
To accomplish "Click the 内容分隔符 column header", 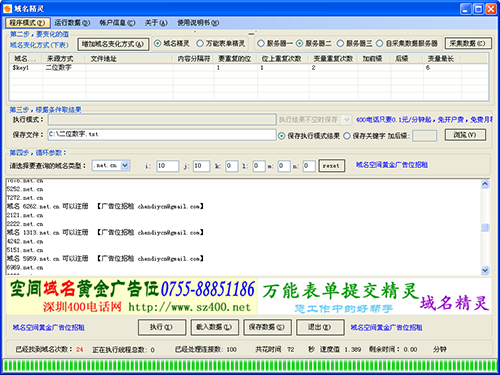I will [x=194, y=59].
